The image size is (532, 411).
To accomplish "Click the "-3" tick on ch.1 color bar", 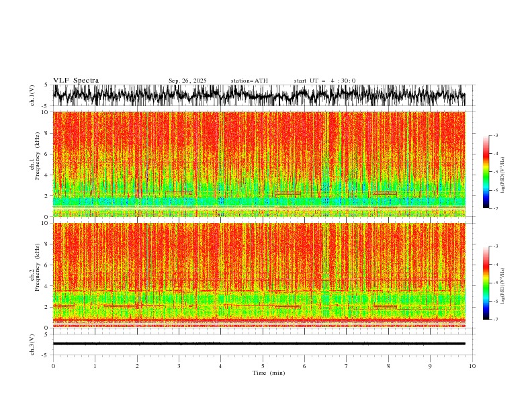I will click(x=496, y=135).
